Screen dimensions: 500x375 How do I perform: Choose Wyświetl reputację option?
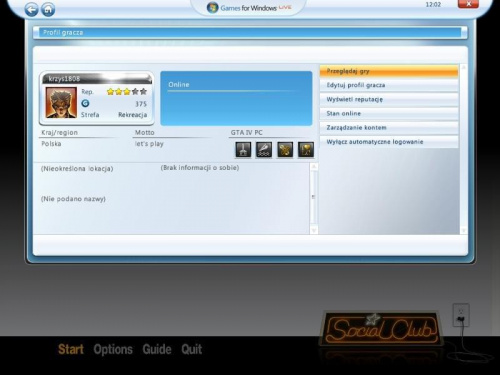(x=389, y=99)
